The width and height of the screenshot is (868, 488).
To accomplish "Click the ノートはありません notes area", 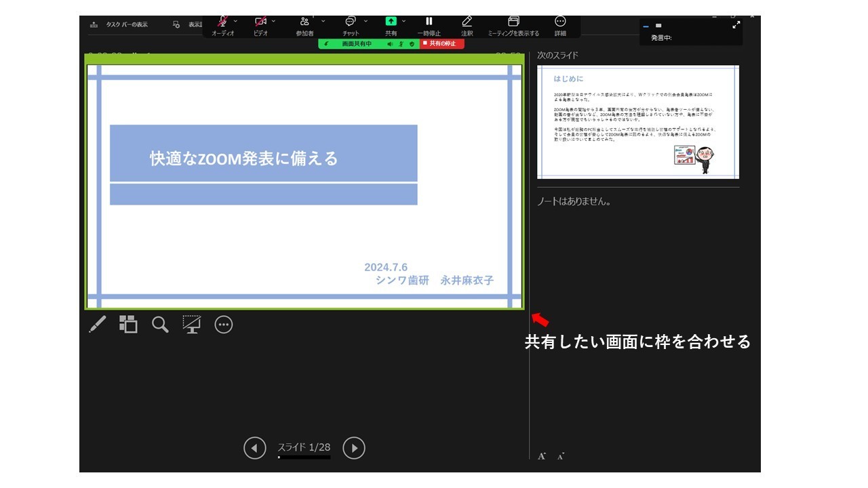I will (574, 201).
